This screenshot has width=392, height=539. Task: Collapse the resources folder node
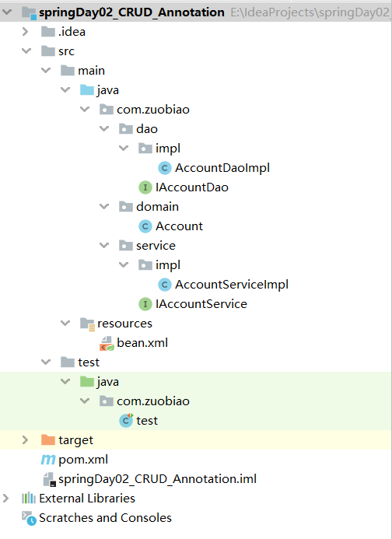pos(65,323)
